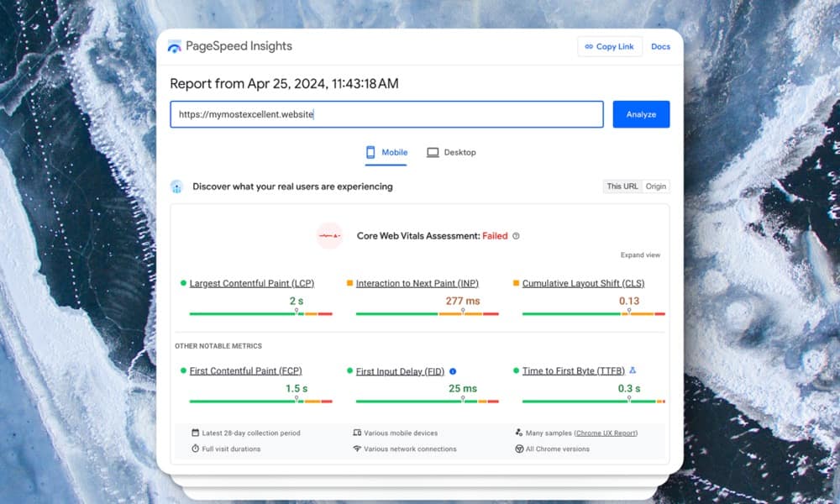
Task: Click the URL input field
Action: 386,114
